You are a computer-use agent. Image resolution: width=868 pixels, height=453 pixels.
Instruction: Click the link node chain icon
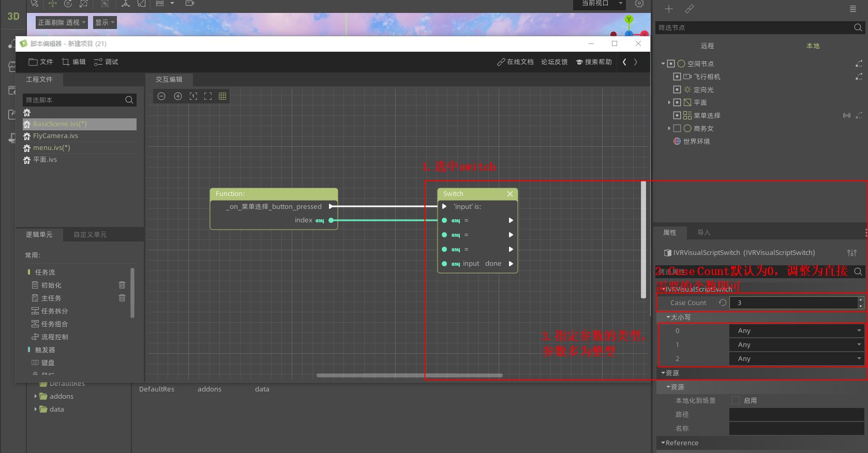pyautogui.click(x=690, y=9)
